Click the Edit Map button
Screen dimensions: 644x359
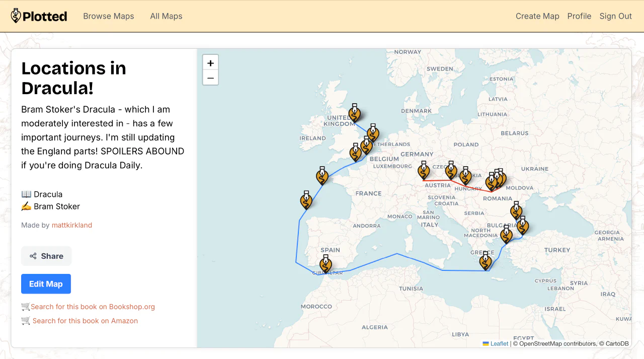pos(46,283)
